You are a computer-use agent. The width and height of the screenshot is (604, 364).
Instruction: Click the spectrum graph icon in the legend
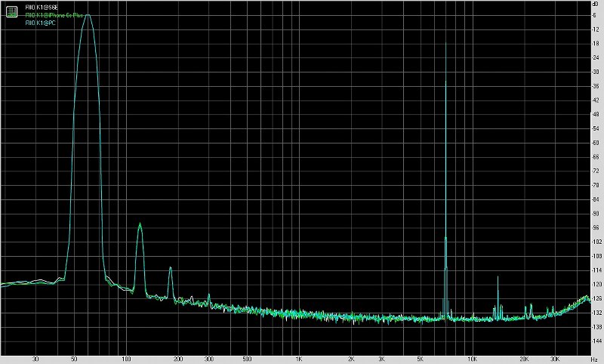point(11,11)
